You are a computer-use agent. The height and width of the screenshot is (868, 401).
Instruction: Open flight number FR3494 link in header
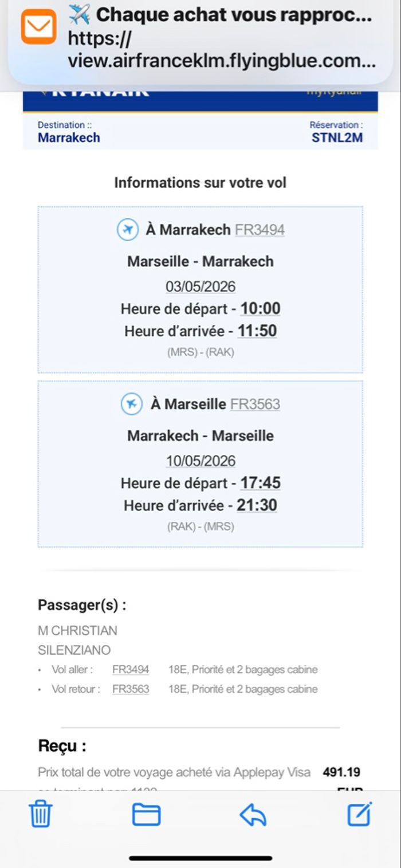pyautogui.click(x=260, y=230)
